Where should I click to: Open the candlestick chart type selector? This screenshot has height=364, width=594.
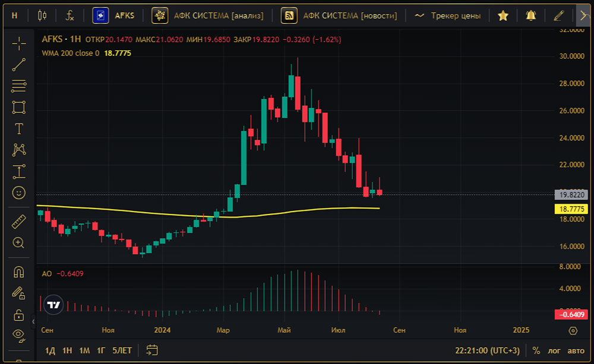42,15
